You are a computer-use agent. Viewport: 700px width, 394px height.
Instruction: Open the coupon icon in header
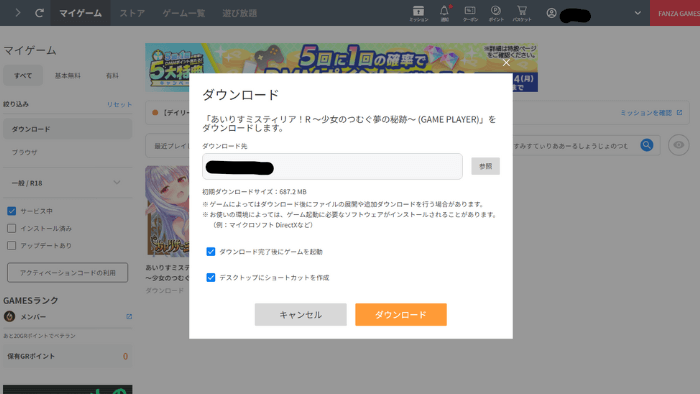click(x=470, y=13)
